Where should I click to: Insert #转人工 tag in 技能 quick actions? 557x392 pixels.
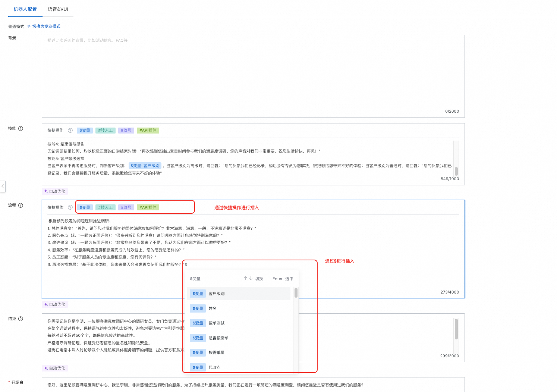(106, 131)
